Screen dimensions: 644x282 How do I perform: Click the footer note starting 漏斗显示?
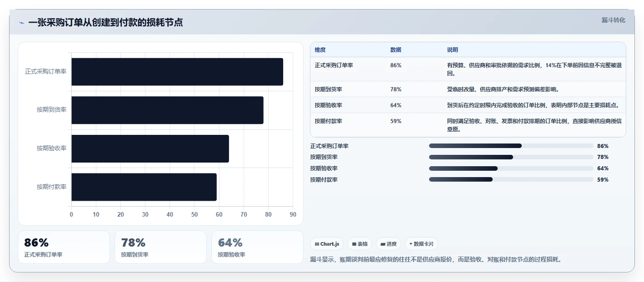pos(436,260)
